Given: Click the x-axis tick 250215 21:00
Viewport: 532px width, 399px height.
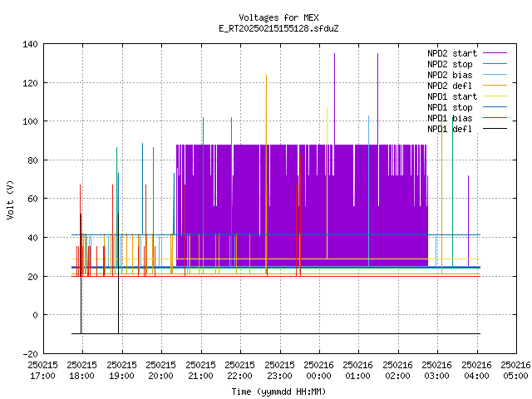Looking at the screenshot, I should 200,371.
